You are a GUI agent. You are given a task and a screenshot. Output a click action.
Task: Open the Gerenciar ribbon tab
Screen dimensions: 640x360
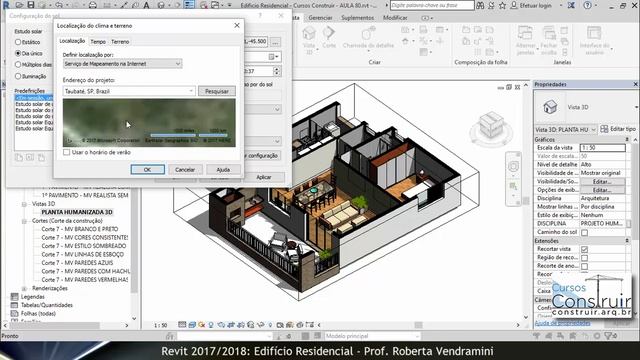(320, 18)
